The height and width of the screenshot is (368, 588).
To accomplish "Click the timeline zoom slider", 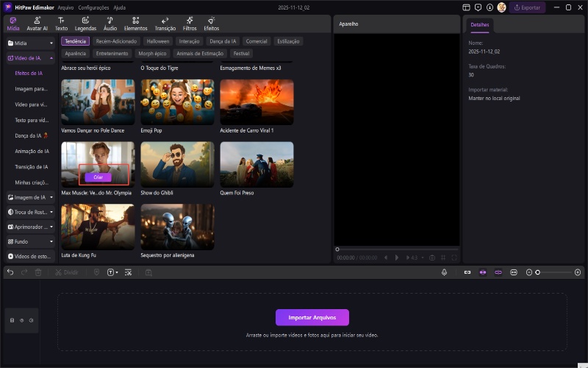I will (x=555, y=272).
